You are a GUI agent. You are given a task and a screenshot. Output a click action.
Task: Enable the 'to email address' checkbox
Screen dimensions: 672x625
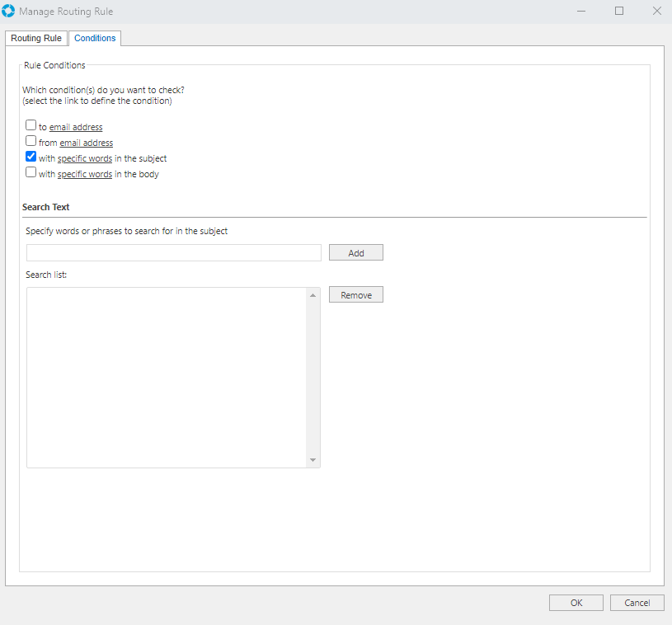[x=31, y=126]
